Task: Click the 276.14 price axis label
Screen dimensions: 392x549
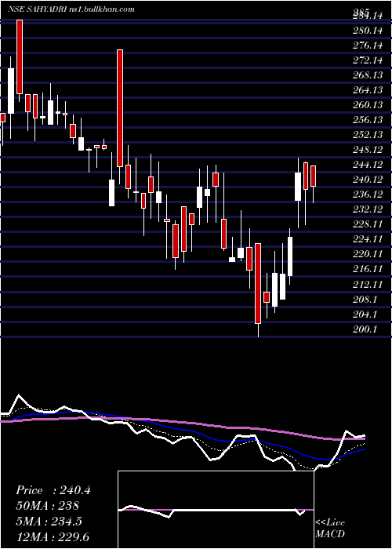Action: [x=368, y=45]
